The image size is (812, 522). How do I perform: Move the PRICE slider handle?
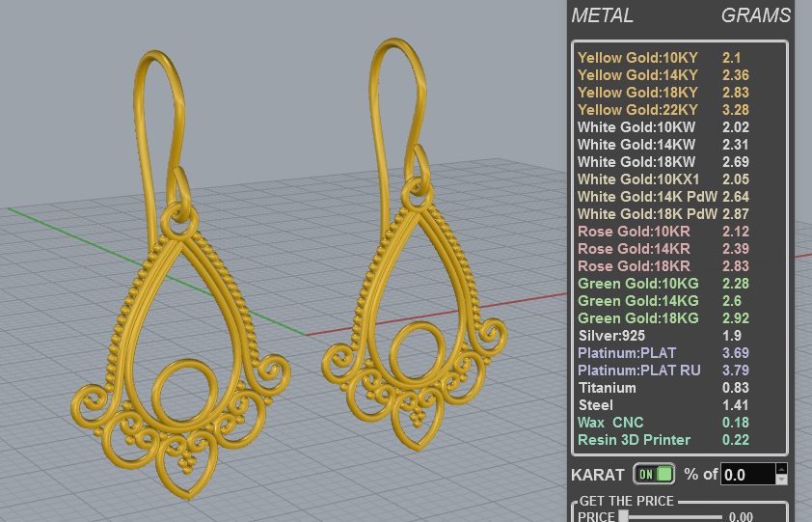tap(624, 516)
